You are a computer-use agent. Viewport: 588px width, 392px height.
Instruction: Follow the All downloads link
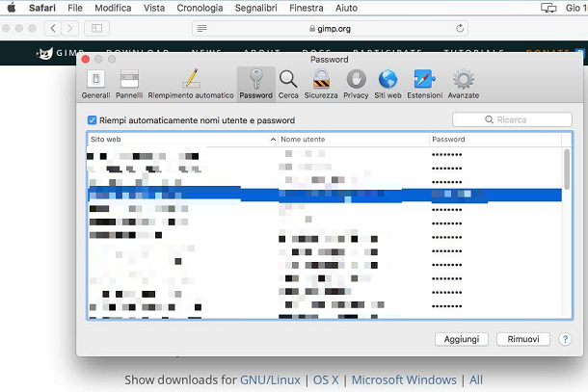(x=476, y=380)
